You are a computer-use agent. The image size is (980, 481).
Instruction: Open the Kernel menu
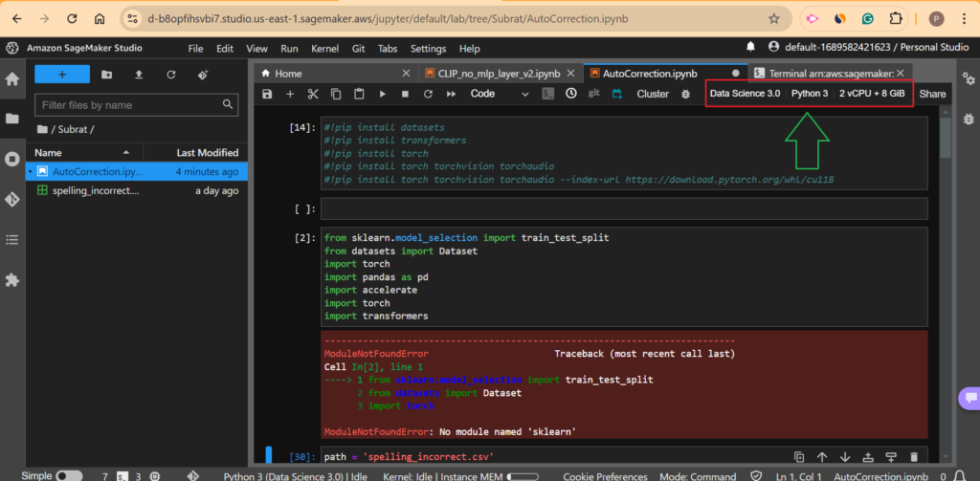coord(323,48)
